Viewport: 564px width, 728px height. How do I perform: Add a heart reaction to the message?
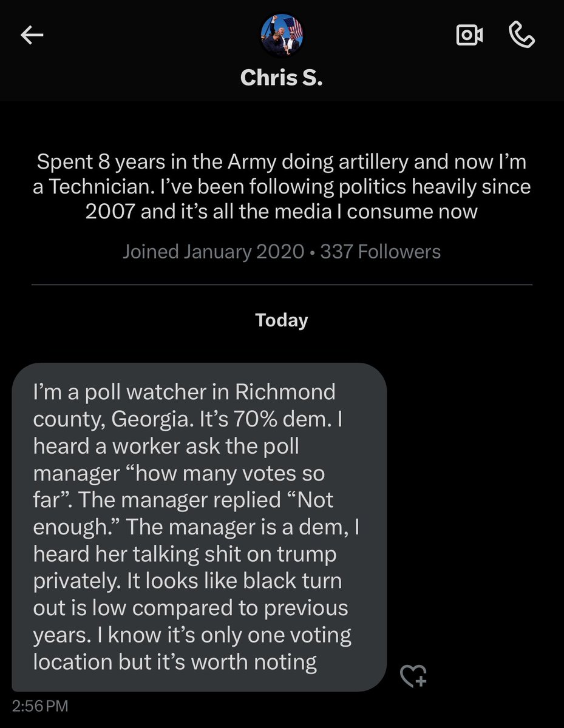[x=413, y=676]
